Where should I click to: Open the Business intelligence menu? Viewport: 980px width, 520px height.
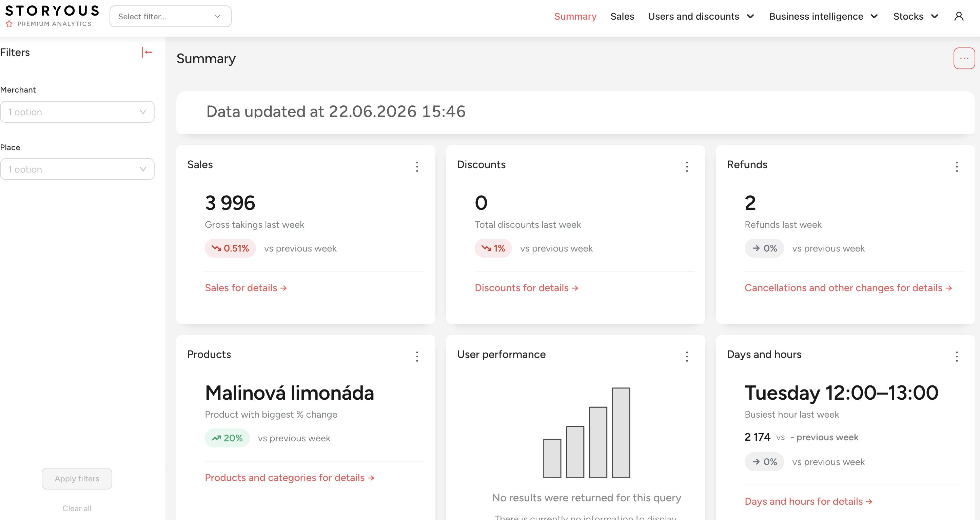823,16
